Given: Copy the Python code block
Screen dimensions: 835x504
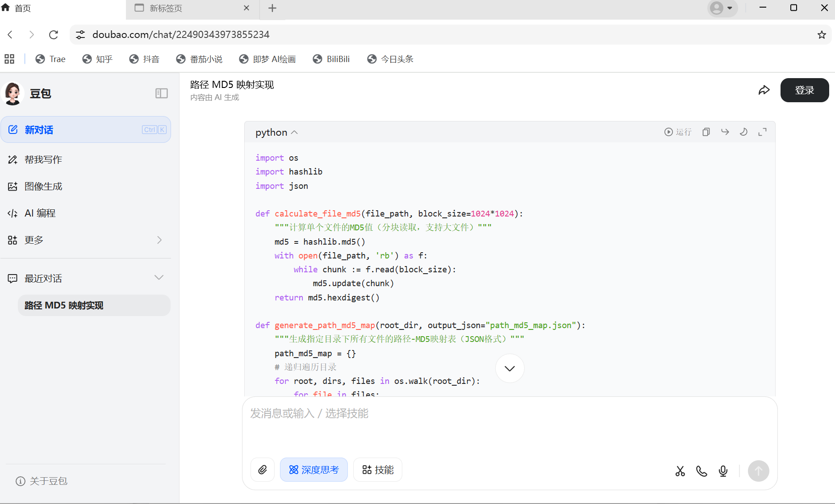Looking at the screenshot, I should pyautogui.click(x=706, y=132).
